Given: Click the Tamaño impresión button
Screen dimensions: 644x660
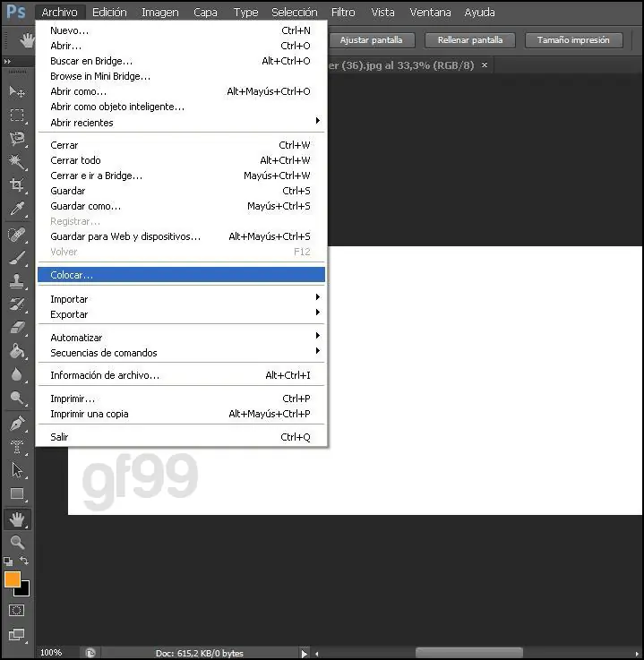Looking at the screenshot, I should tap(573, 40).
